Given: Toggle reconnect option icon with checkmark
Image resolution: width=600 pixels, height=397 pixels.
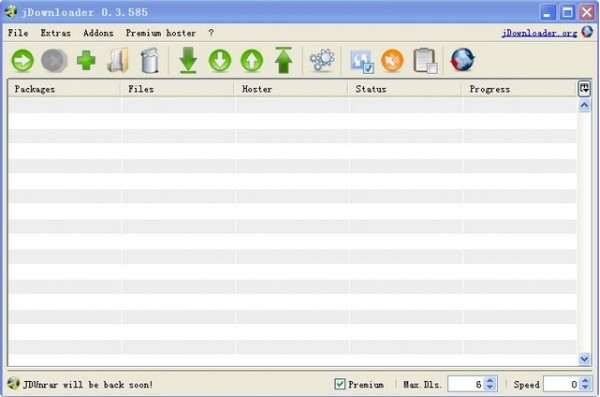Looking at the screenshot, I should pos(362,61).
